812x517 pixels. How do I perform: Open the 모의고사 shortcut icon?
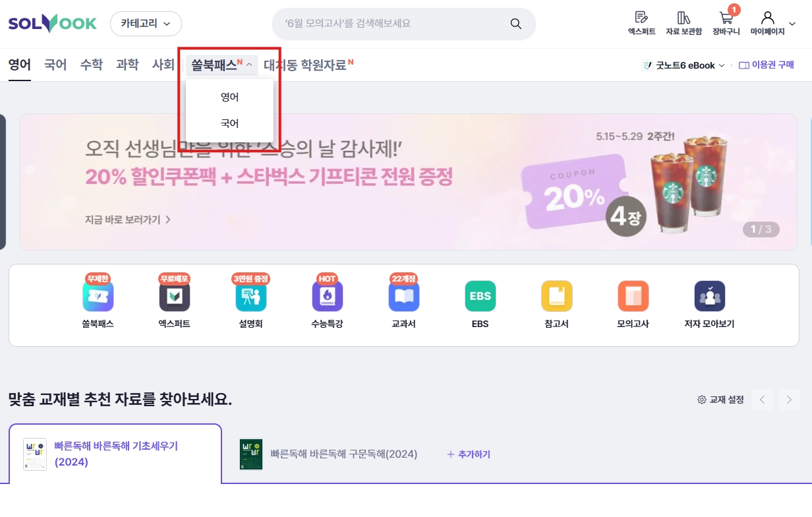[633, 296]
